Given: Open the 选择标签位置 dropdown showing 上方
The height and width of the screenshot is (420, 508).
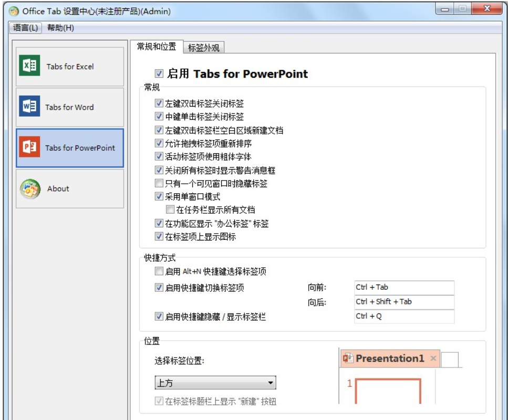Looking at the screenshot, I should (215, 383).
